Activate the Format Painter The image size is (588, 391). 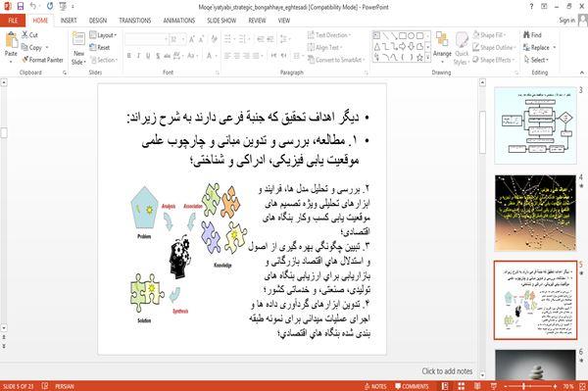tap(42, 60)
